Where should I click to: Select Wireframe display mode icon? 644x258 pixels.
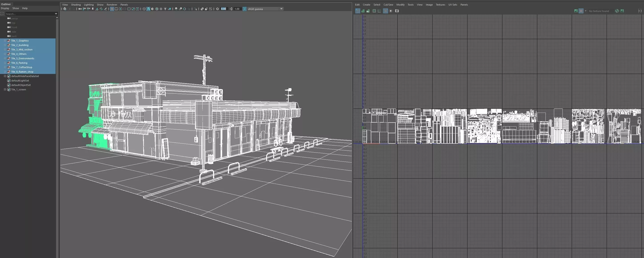[144, 9]
